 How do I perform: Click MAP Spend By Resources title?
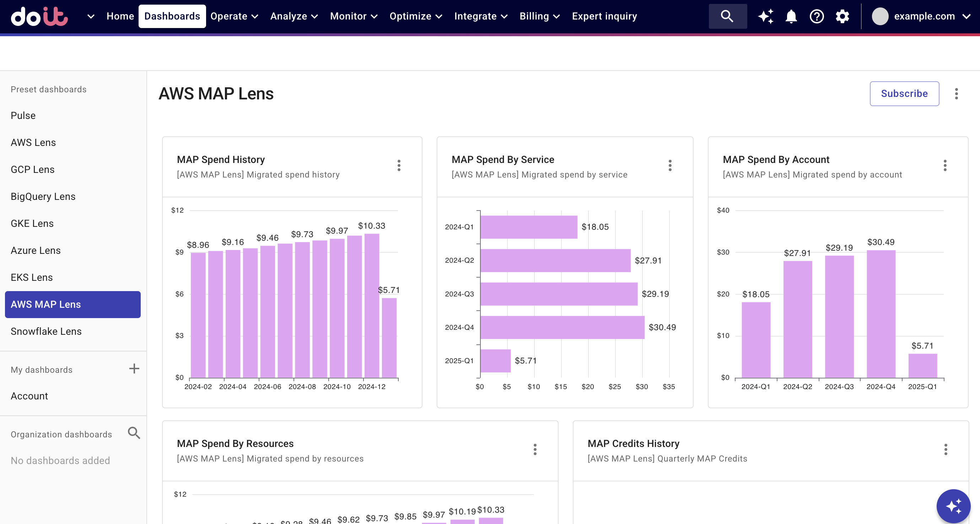pyautogui.click(x=235, y=443)
